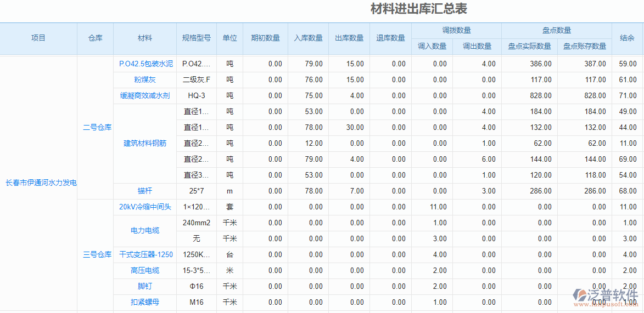Select the 79.00 入库数量 cell of P.O42.5包装水泥
This screenshot has height=313, width=644.
click(x=309, y=64)
